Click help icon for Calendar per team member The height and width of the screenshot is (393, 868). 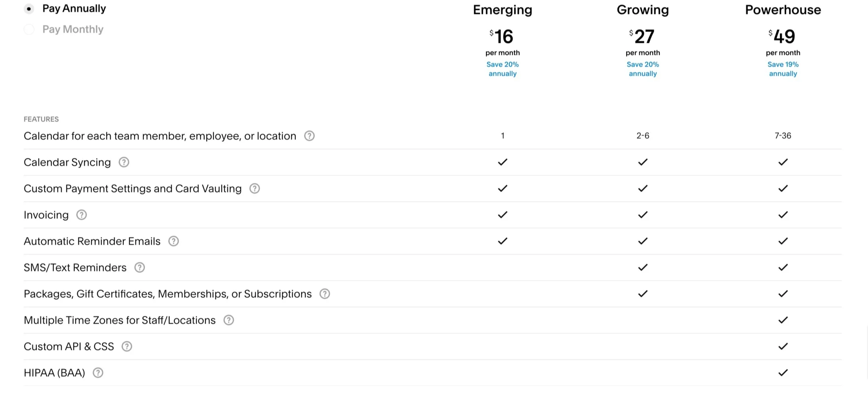click(309, 136)
